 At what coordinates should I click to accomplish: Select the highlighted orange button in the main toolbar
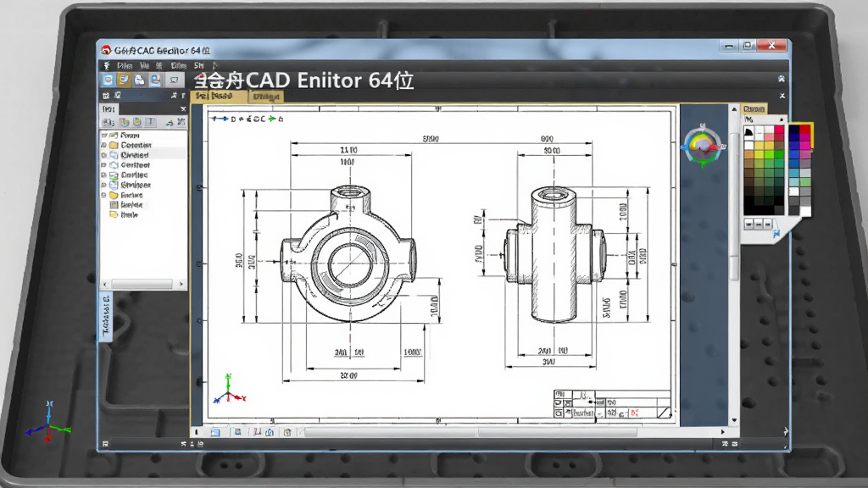(124, 80)
